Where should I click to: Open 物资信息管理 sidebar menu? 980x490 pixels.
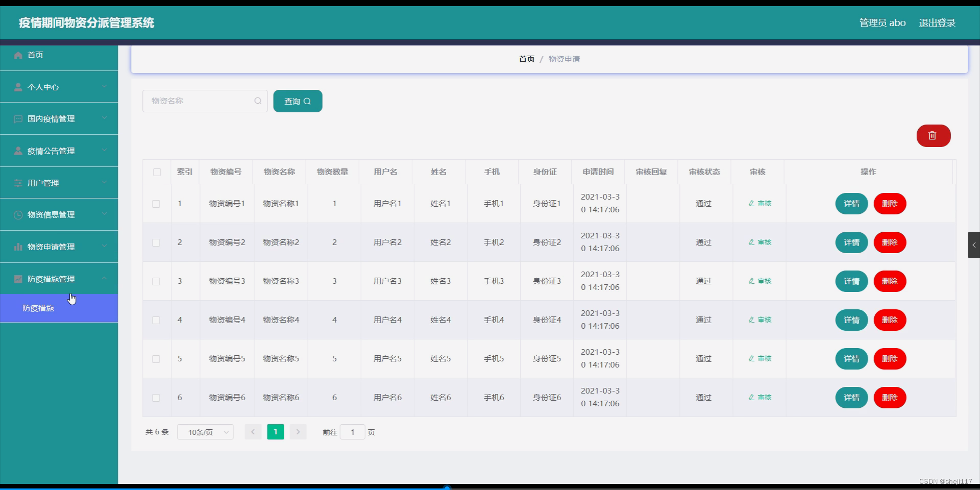tap(59, 215)
